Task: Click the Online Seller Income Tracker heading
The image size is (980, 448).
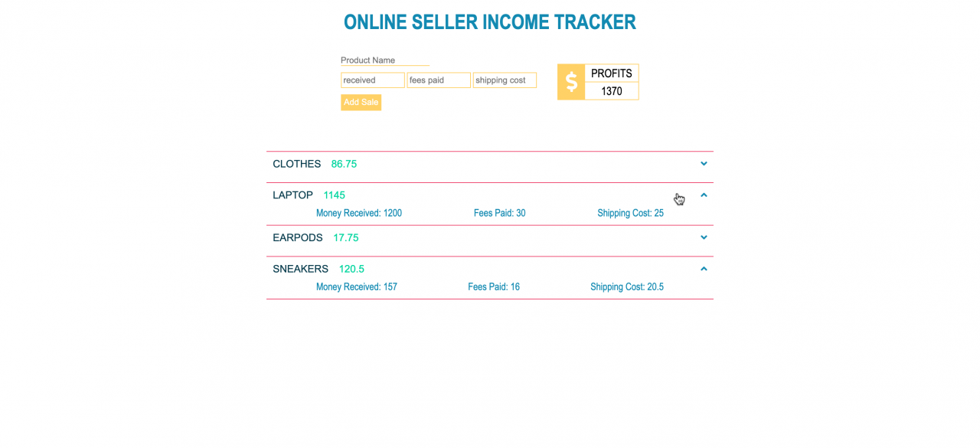Action: tap(489, 22)
